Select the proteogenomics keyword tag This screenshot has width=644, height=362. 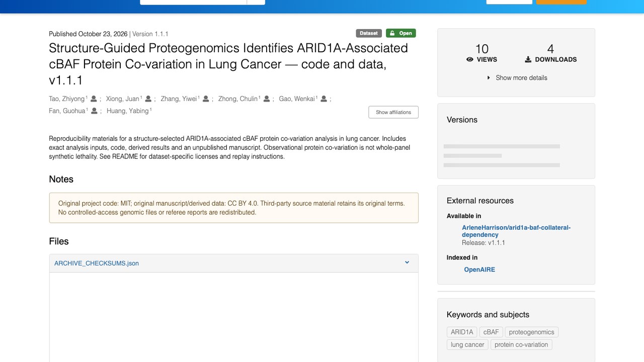tap(531, 332)
